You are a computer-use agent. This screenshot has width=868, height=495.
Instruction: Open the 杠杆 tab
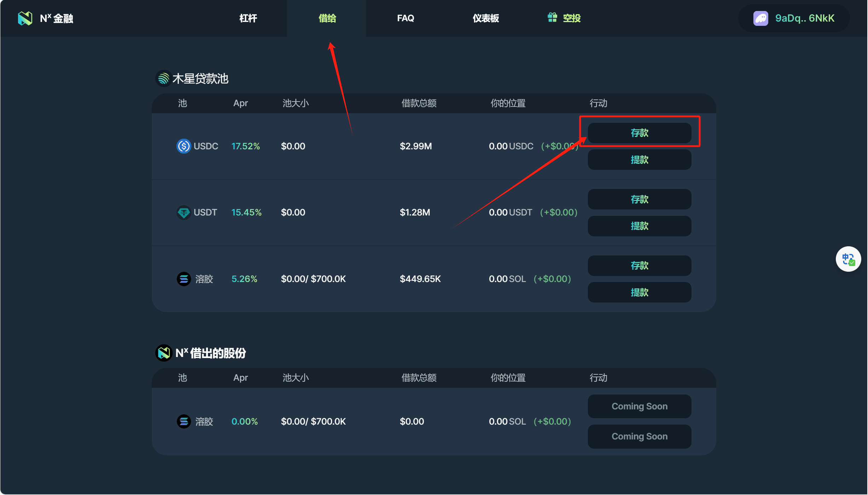[x=248, y=18]
